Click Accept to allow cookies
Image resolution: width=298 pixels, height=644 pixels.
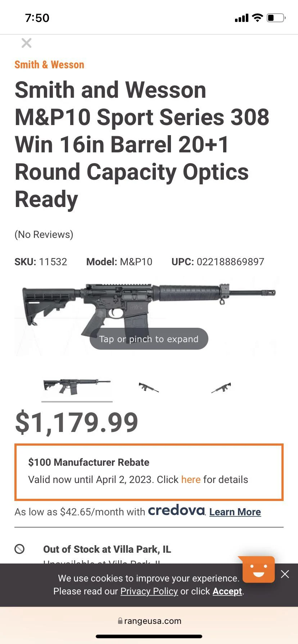coord(227,591)
